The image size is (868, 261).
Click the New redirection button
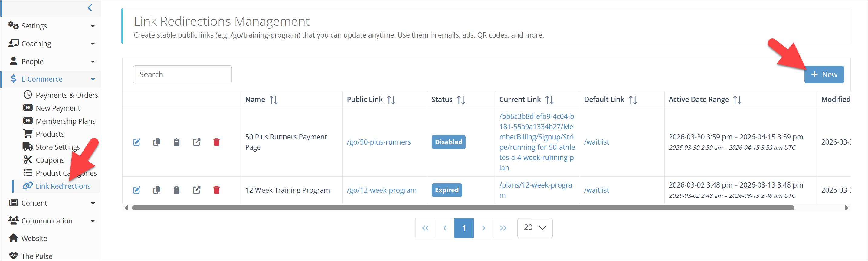[824, 74]
